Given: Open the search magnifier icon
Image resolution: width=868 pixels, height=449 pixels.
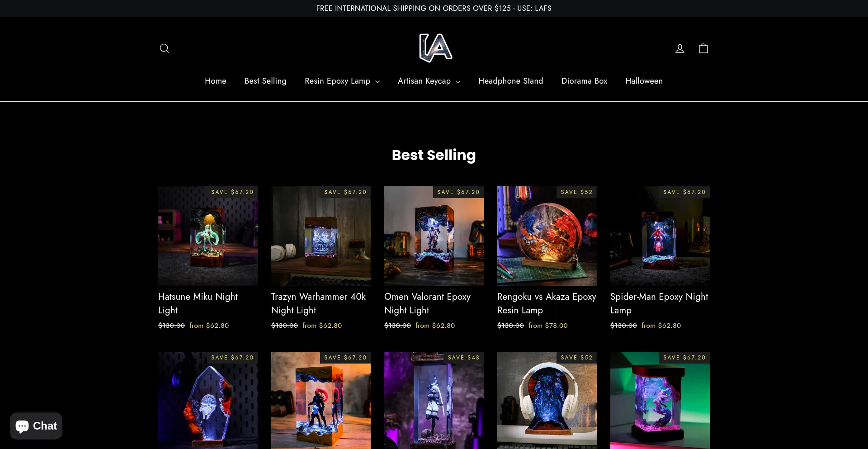Looking at the screenshot, I should [x=164, y=48].
